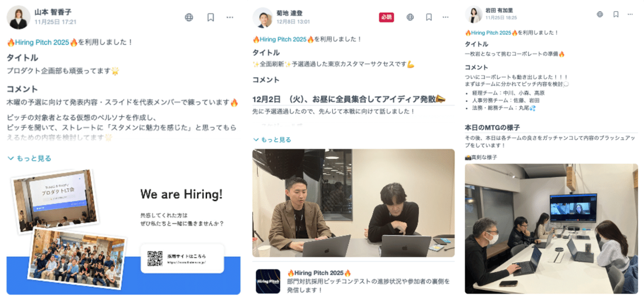Open more options on 山本 智香子's post
Viewport: 644px width, 299px height.
click(230, 17)
